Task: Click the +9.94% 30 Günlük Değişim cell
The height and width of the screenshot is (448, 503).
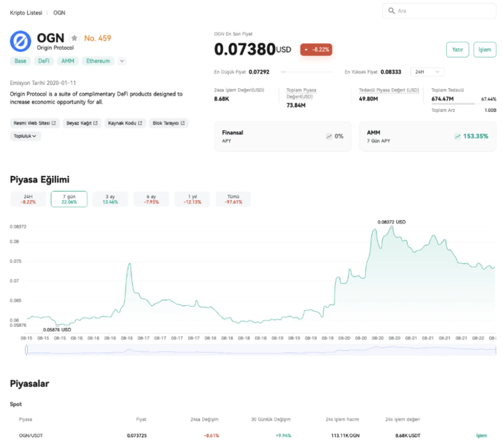Action: pos(283,435)
